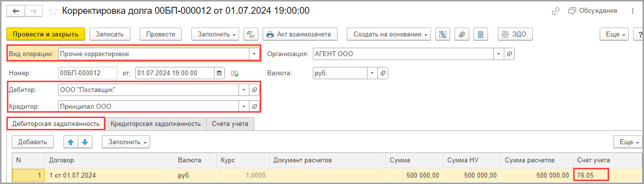Open table Заполнить dropdown

(126, 142)
